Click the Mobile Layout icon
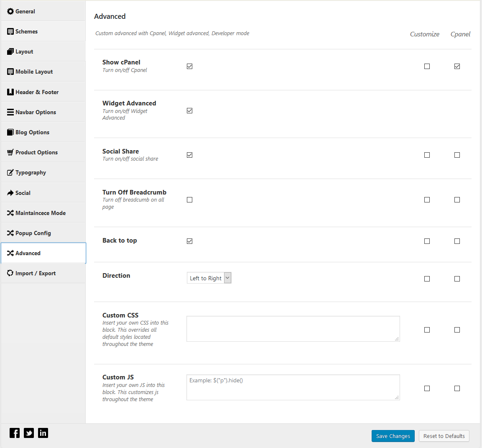Image resolution: width=482 pixels, height=448 pixels. [x=10, y=72]
